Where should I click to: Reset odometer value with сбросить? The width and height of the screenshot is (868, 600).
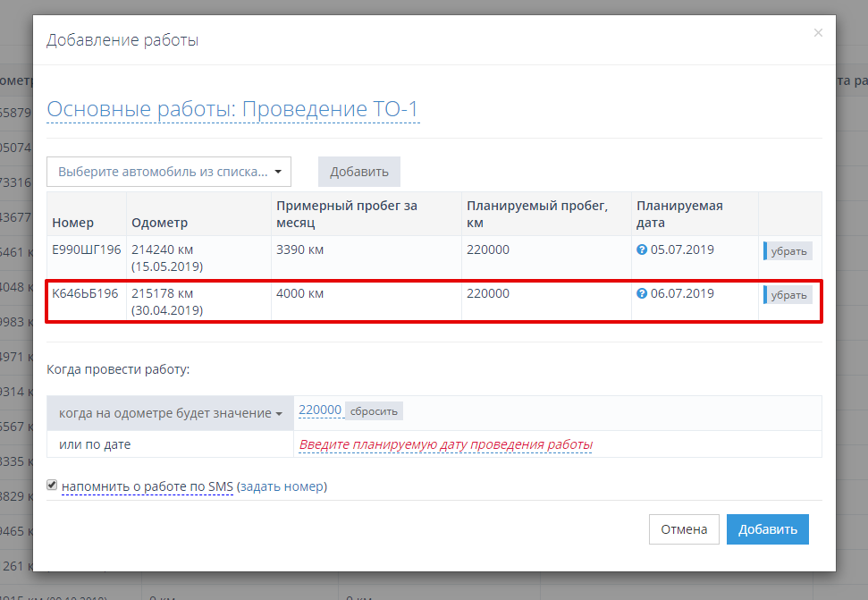(374, 410)
